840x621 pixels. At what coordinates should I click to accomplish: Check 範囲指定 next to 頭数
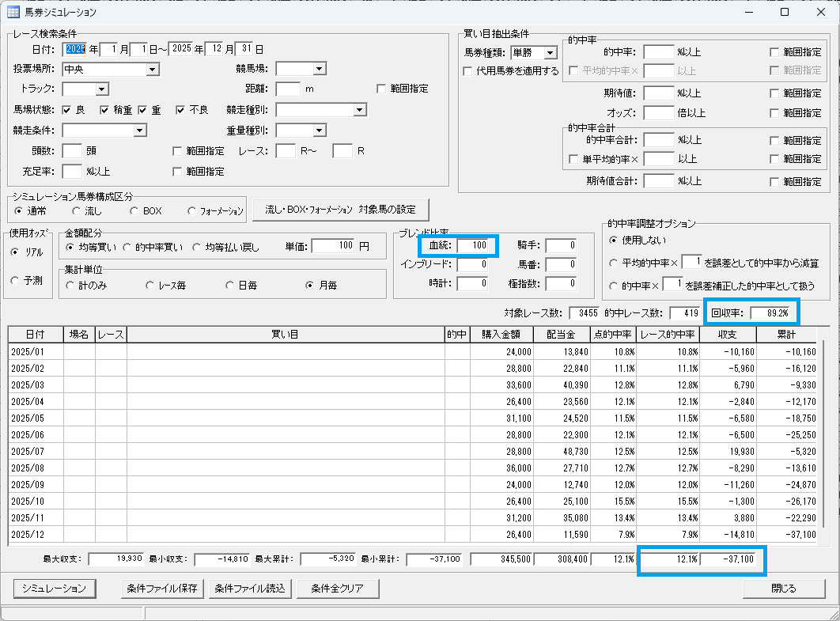coord(177,152)
